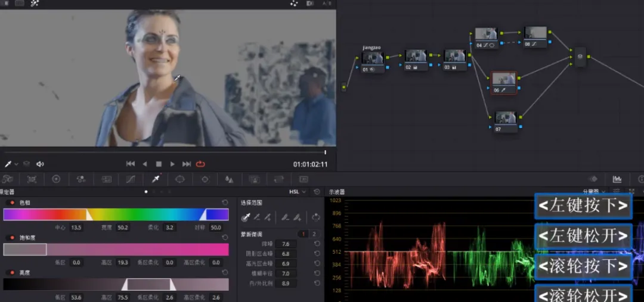This screenshot has height=302, width=644.
Task: Open the Curves palette
Action: click(131, 179)
